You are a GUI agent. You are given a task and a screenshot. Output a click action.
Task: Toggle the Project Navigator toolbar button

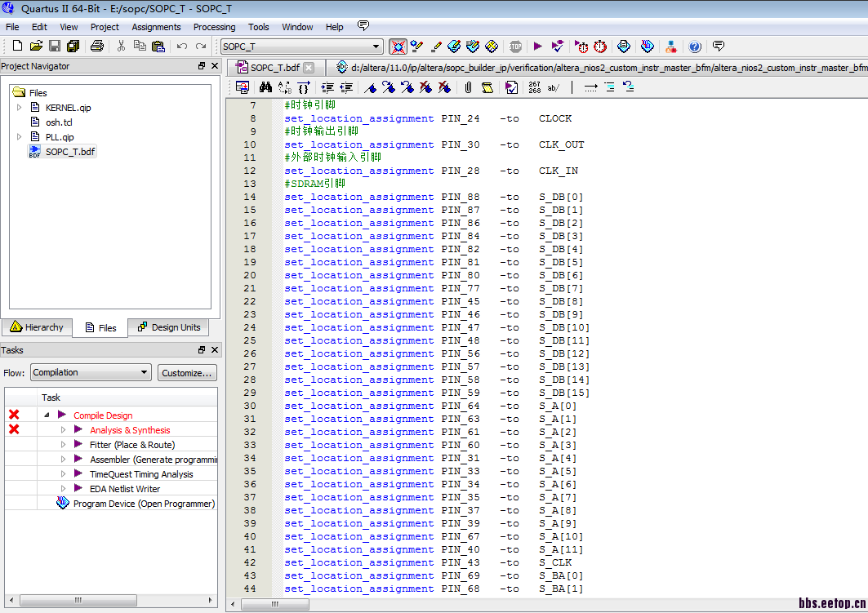point(398,47)
